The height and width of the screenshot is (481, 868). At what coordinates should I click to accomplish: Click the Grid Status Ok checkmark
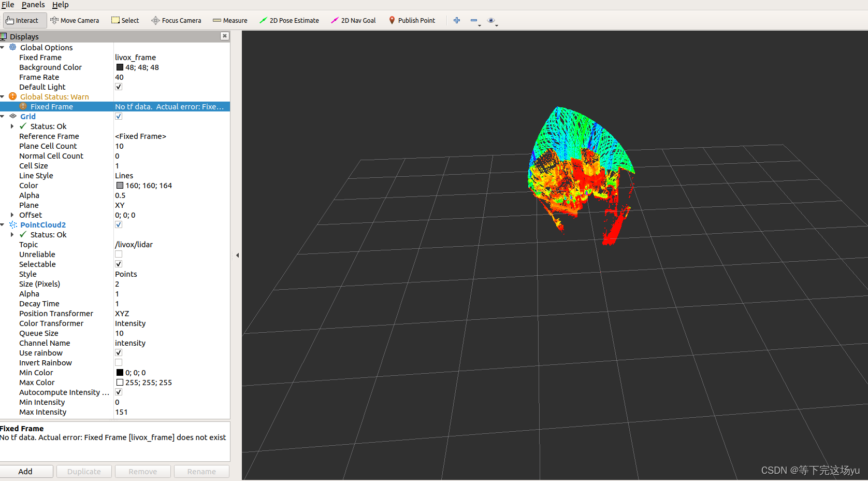(x=23, y=126)
